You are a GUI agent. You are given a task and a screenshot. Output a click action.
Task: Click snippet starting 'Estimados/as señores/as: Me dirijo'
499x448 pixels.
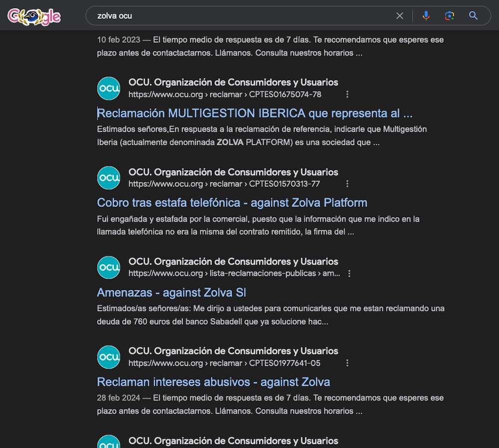coord(271,315)
